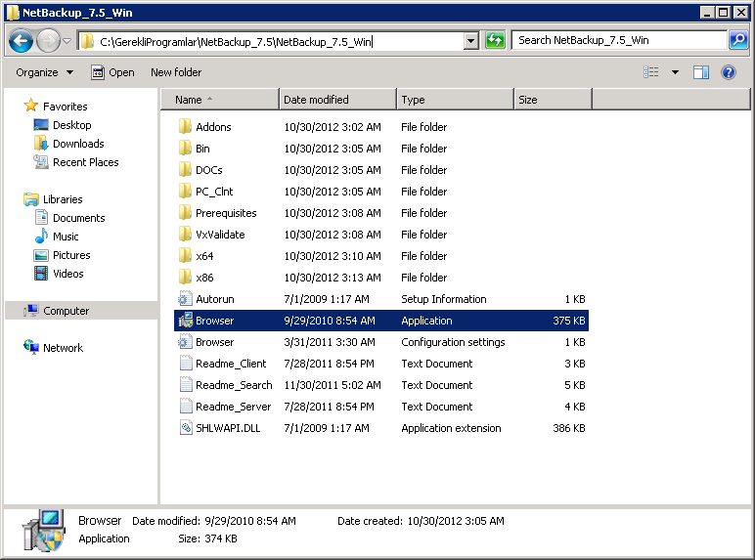
Task: Select the VxValidate folder icon
Action: [x=185, y=235]
